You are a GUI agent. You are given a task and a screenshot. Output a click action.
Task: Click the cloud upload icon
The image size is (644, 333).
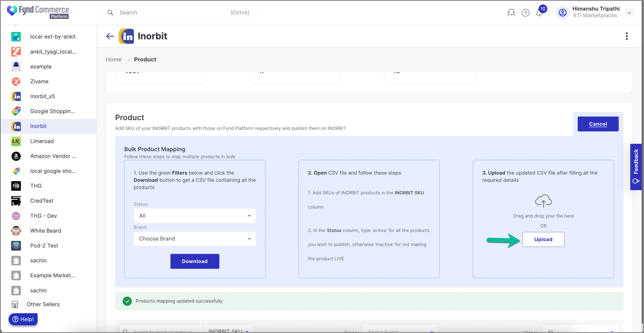tap(543, 201)
